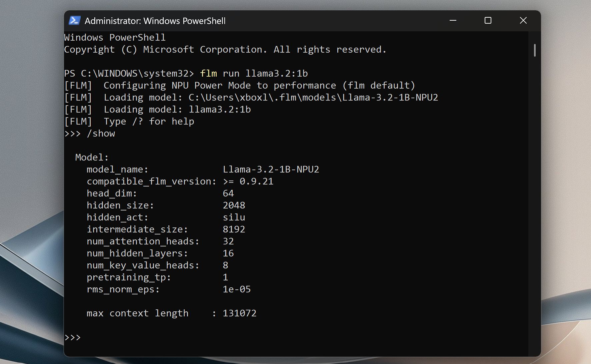The height and width of the screenshot is (364, 591).
Task: Click num_attention_heads value 32
Action: [228, 241]
